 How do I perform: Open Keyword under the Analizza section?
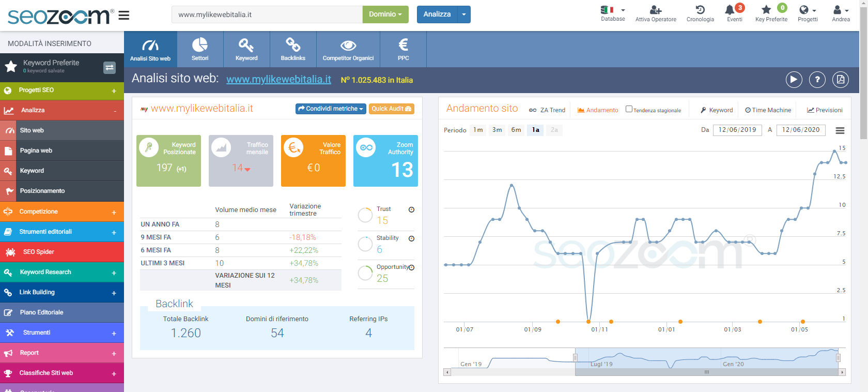coord(62,171)
